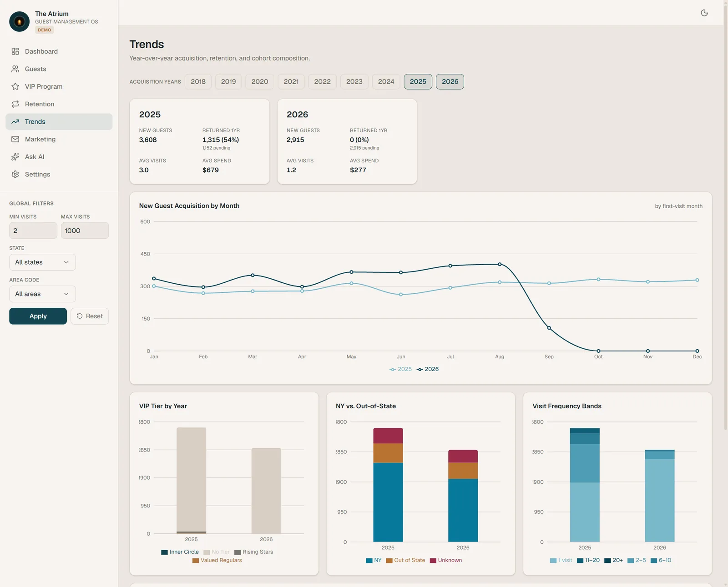The height and width of the screenshot is (587, 728).
Task: Deselect acquisition year 2025
Action: click(x=418, y=82)
